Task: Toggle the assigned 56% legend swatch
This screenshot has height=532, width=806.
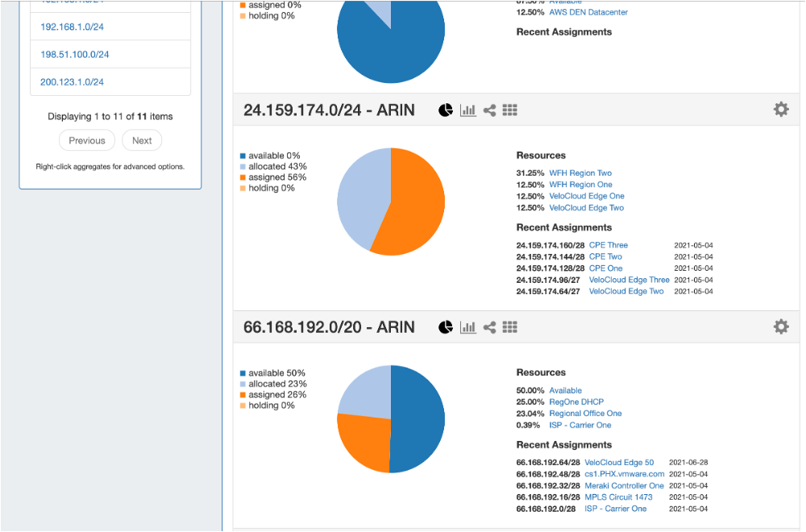Action: click(242, 177)
